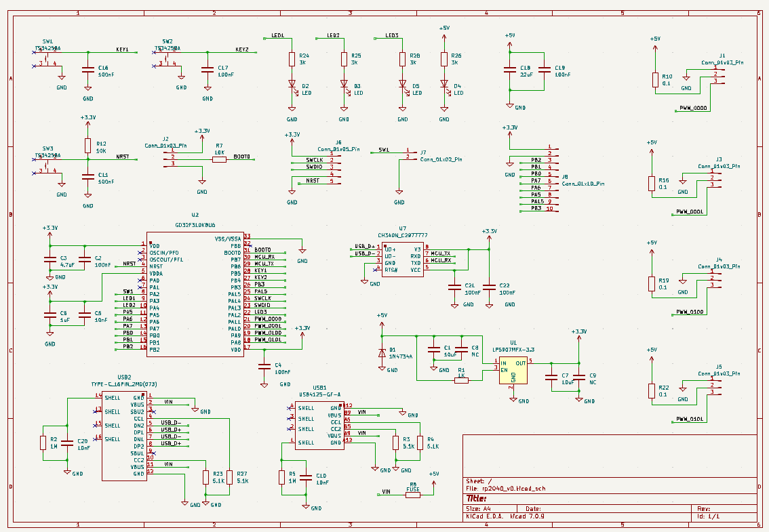
Task: Select the R8 FUSE component
Action: pyautogui.click(x=412, y=495)
